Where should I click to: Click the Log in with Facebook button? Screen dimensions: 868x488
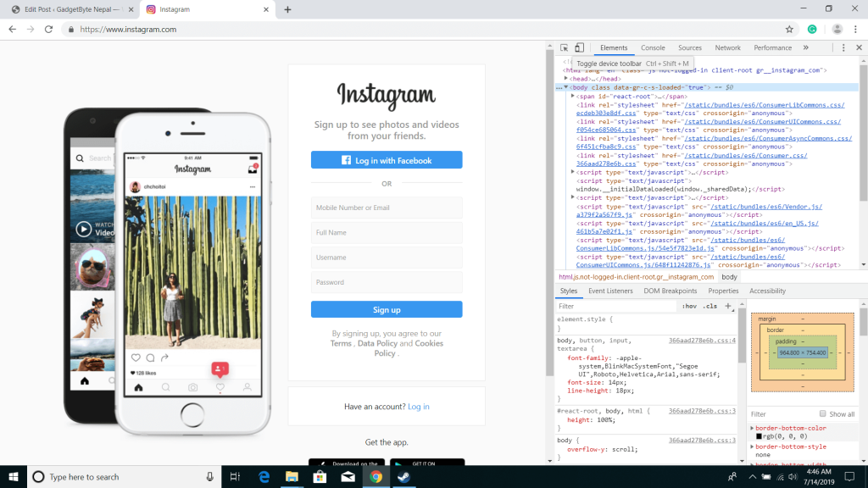click(x=387, y=159)
